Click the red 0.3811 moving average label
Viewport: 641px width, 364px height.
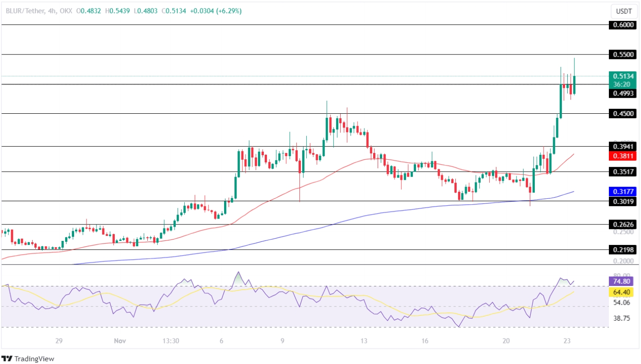(x=622, y=156)
